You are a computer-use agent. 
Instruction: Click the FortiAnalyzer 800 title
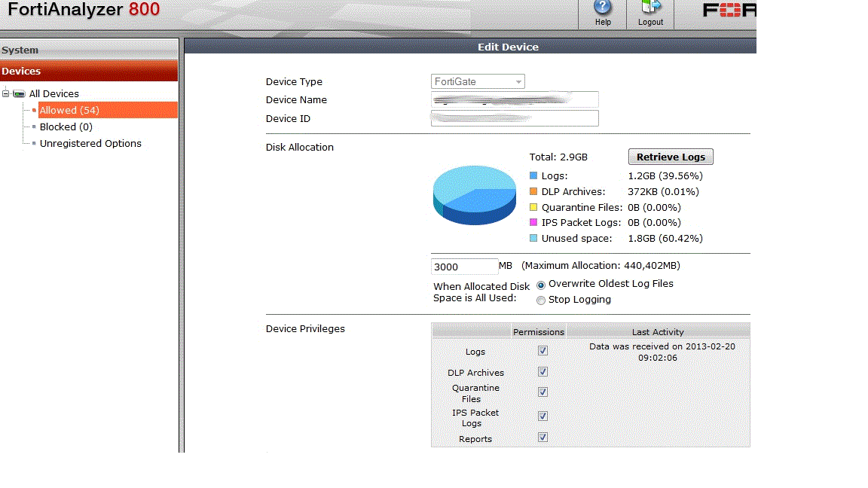[84, 9]
